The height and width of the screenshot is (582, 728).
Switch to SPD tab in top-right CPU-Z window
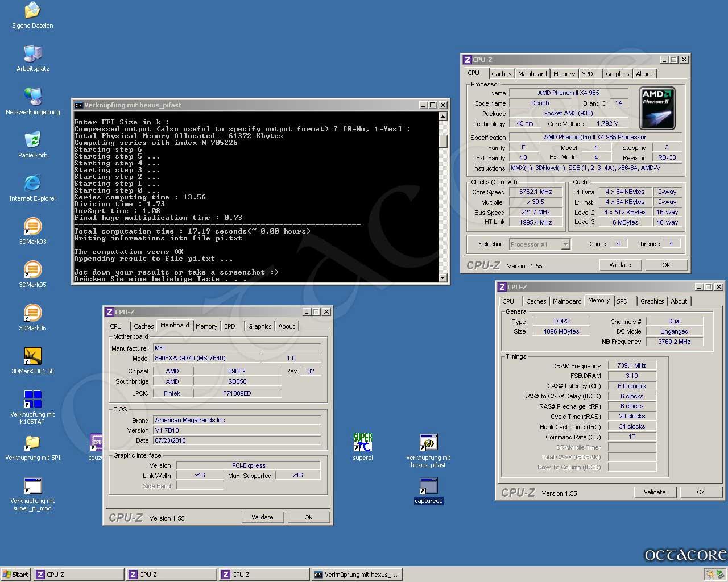pyautogui.click(x=588, y=74)
